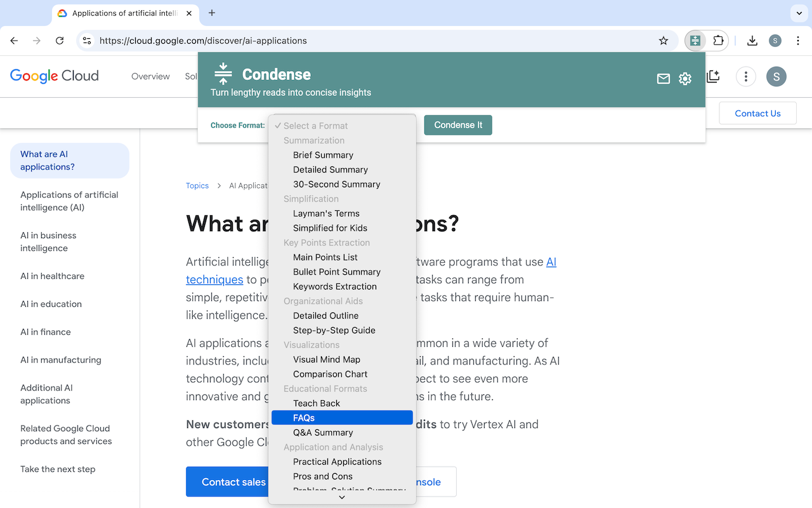Image resolution: width=812 pixels, height=508 pixels.
Task: Select Layman's Terms format
Action: point(343,213)
